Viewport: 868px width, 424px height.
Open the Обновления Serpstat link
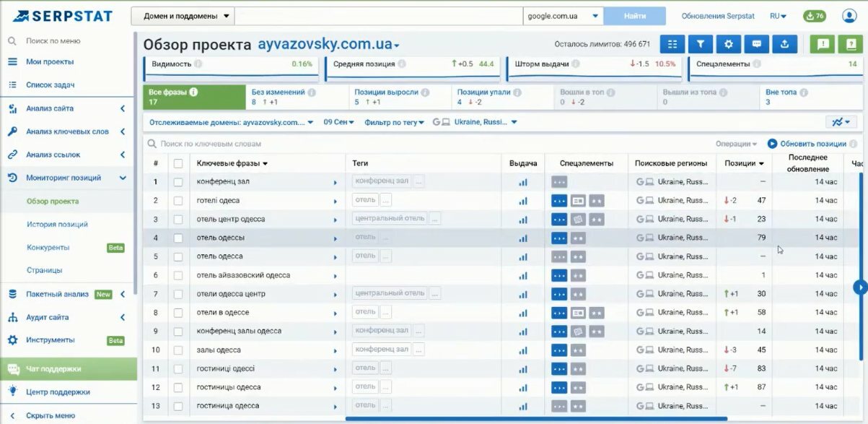(718, 16)
